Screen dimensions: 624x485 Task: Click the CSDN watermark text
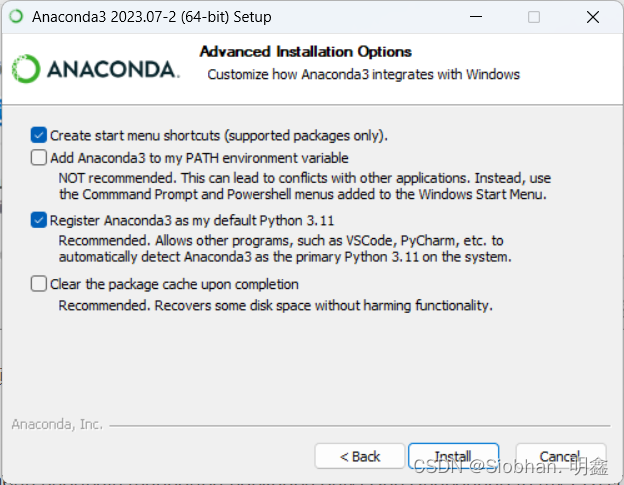pos(511,466)
